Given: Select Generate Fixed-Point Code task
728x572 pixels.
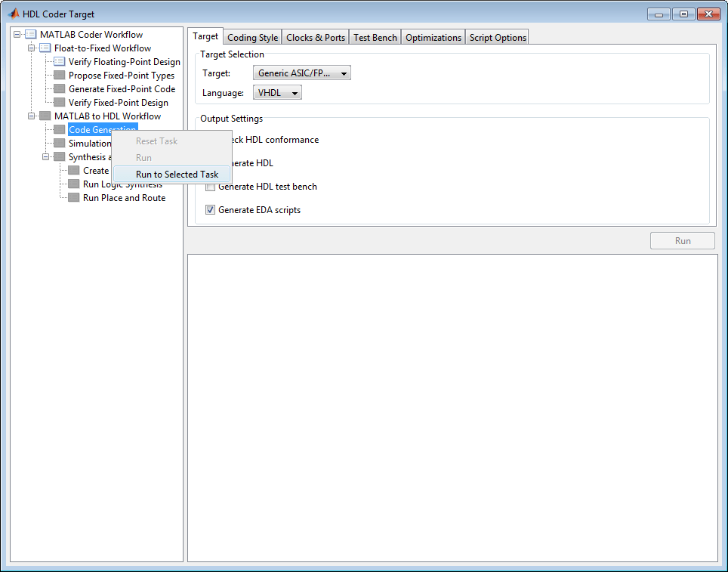Looking at the screenshot, I should click(x=122, y=88).
